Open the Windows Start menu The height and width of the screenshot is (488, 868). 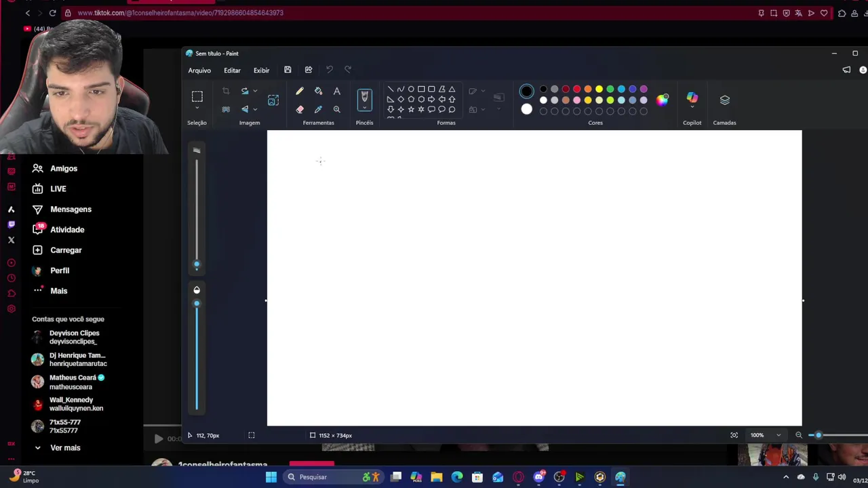tap(271, 477)
